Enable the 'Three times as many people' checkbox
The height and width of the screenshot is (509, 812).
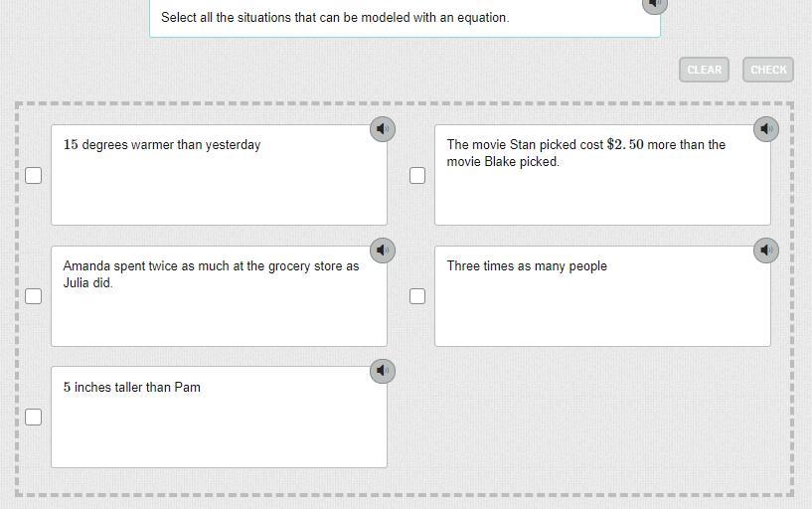pyautogui.click(x=417, y=296)
